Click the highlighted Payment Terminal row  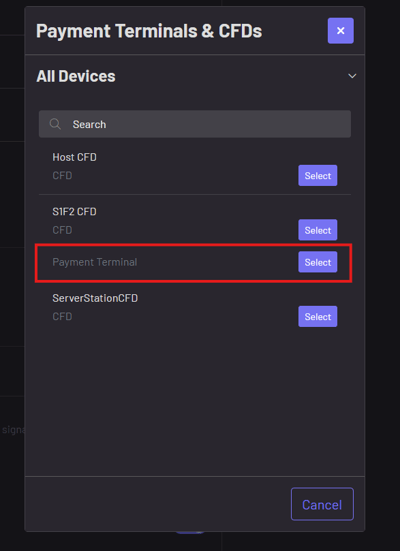tap(193, 263)
